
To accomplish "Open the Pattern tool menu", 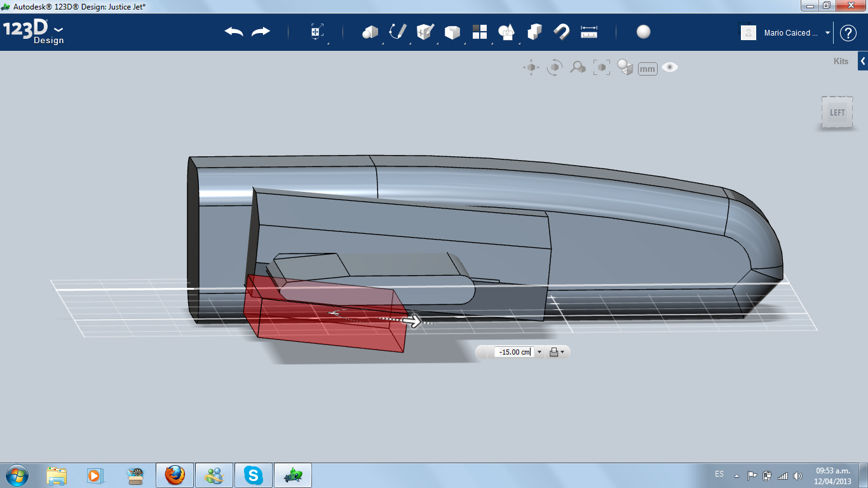I will pyautogui.click(x=479, y=32).
